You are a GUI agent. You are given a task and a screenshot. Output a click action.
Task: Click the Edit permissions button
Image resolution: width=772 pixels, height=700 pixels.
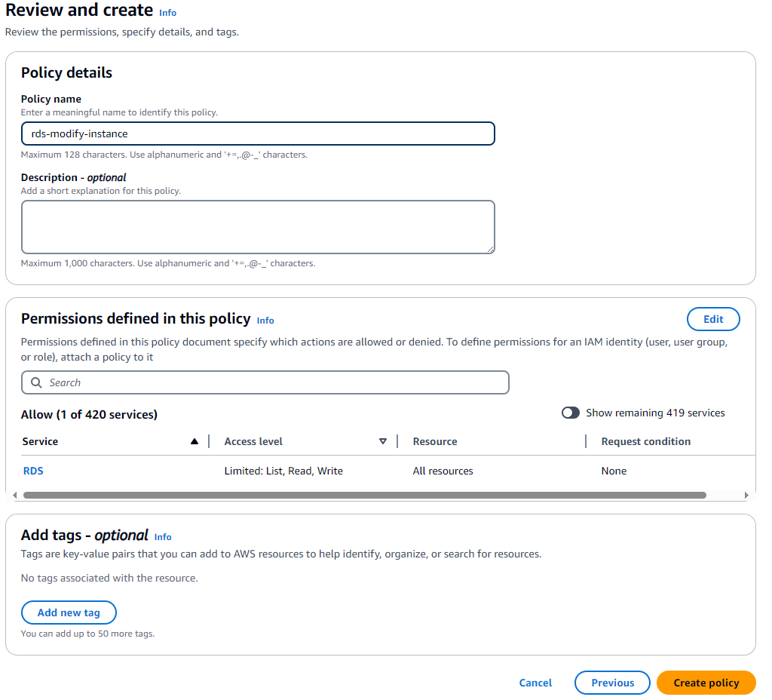pyautogui.click(x=712, y=319)
